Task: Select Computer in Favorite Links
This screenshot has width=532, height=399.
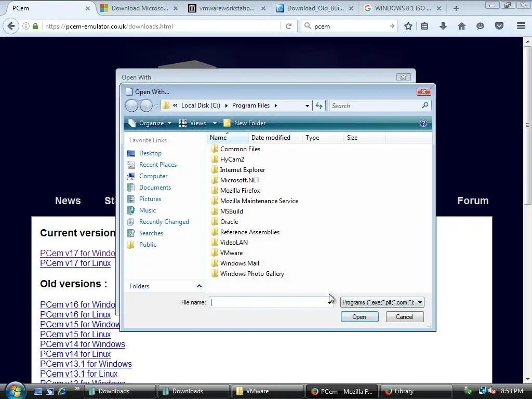Action: click(x=153, y=176)
